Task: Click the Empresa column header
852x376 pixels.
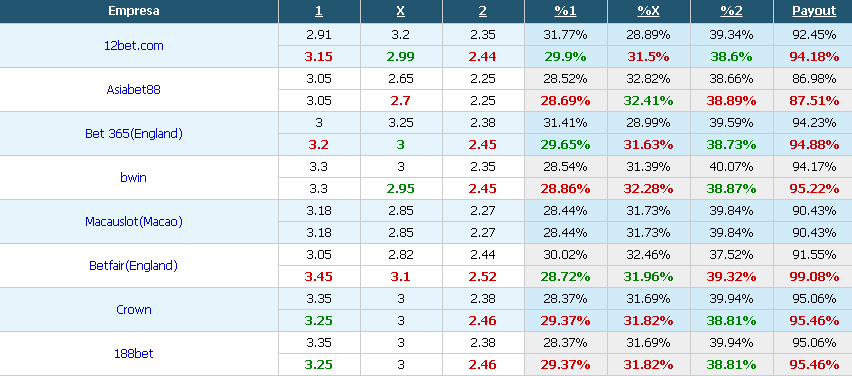Action: 134,11
